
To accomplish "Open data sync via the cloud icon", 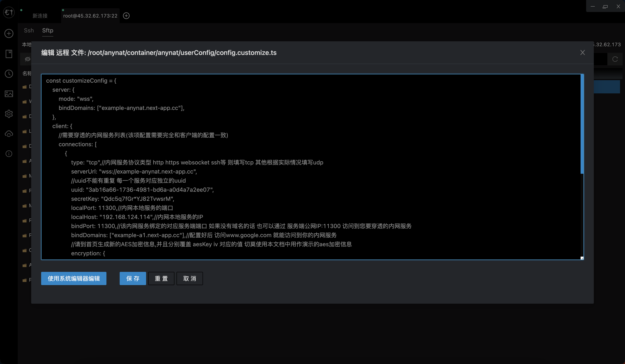I will [9, 134].
